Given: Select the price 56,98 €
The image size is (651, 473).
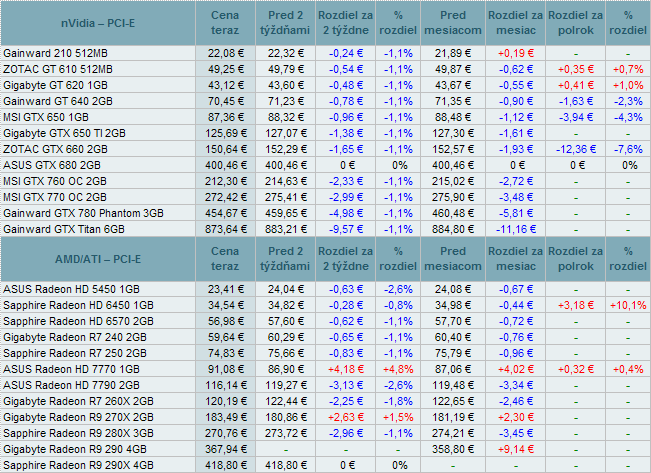Looking at the screenshot, I should (x=225, y=321).
